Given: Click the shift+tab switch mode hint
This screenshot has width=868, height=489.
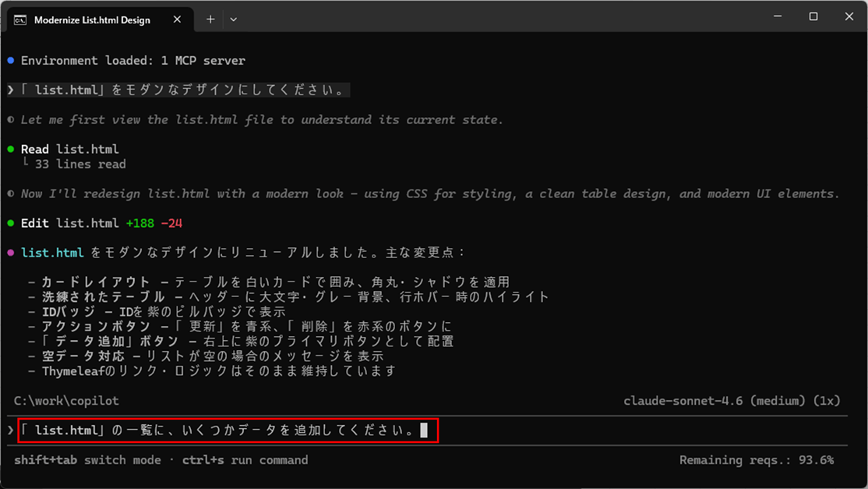Looking at the screenshot, I should (87, 460).
